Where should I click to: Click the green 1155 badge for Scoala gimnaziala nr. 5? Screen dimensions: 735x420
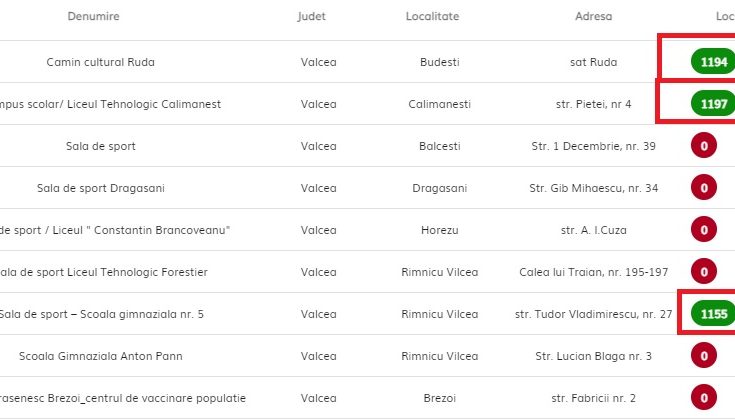click(713, 314)
